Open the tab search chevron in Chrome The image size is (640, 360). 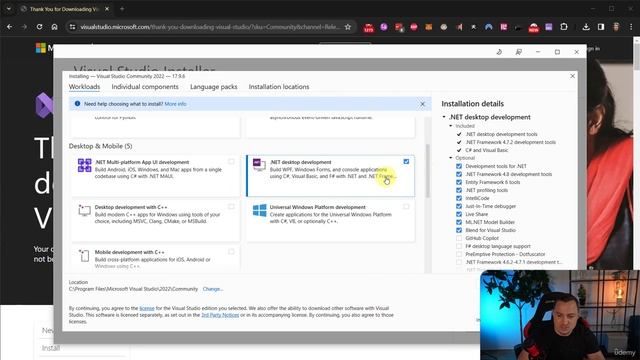pyautogui.click(x=9, y=9)
